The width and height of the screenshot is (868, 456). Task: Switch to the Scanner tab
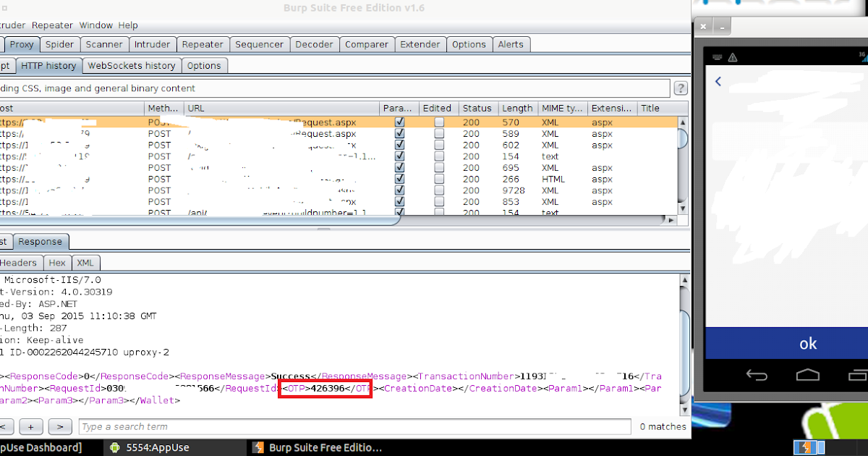104,44
